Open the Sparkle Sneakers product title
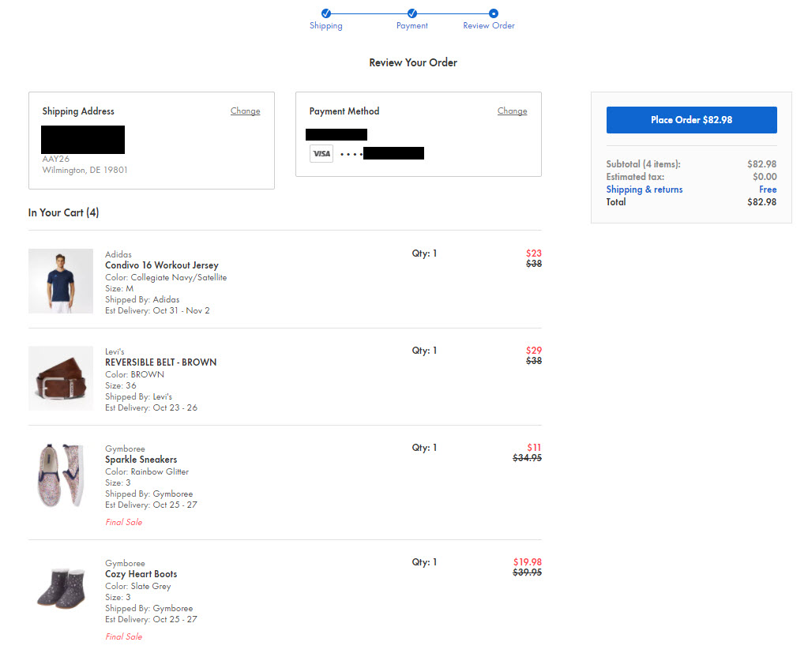Screen dimensions: 808x672 pos(141,460)
